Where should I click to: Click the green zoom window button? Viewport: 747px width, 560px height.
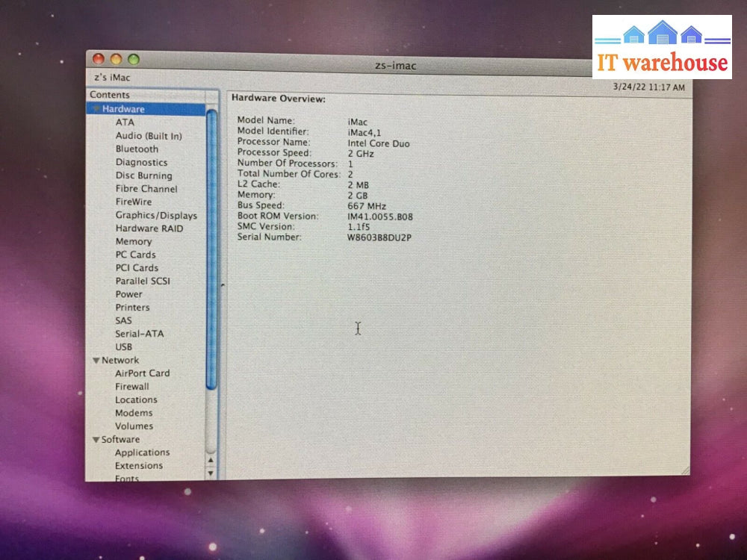(134, 60)
